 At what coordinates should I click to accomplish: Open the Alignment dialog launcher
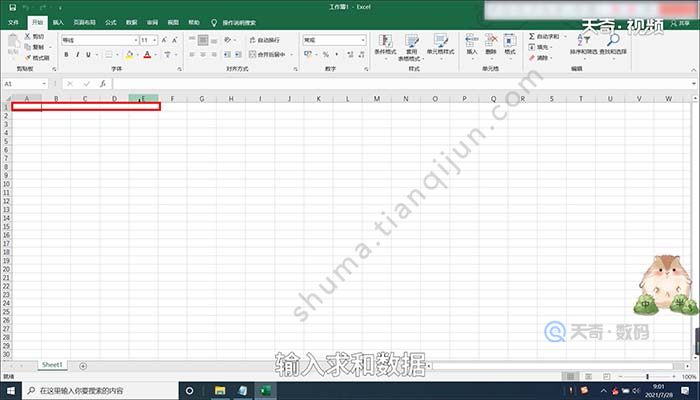coord(295,69)
